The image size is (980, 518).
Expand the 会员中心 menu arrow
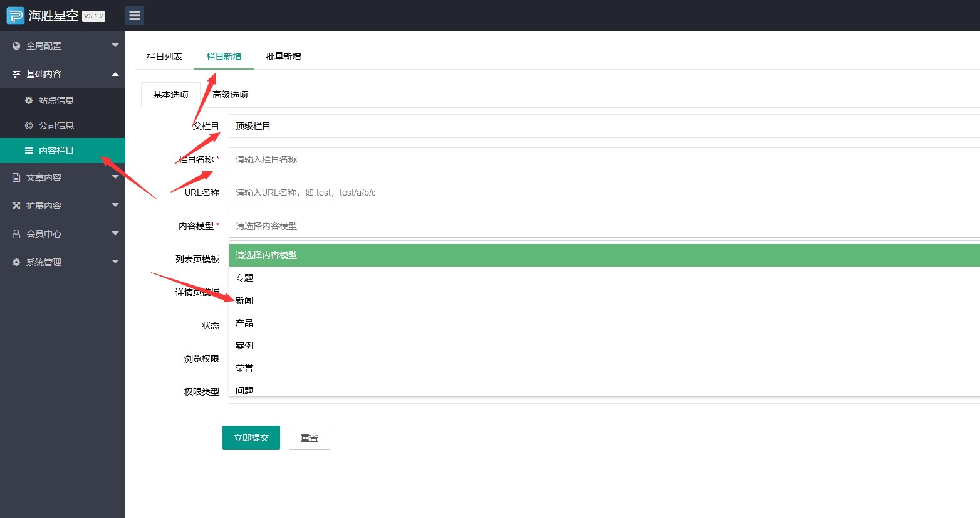point(115,233)
